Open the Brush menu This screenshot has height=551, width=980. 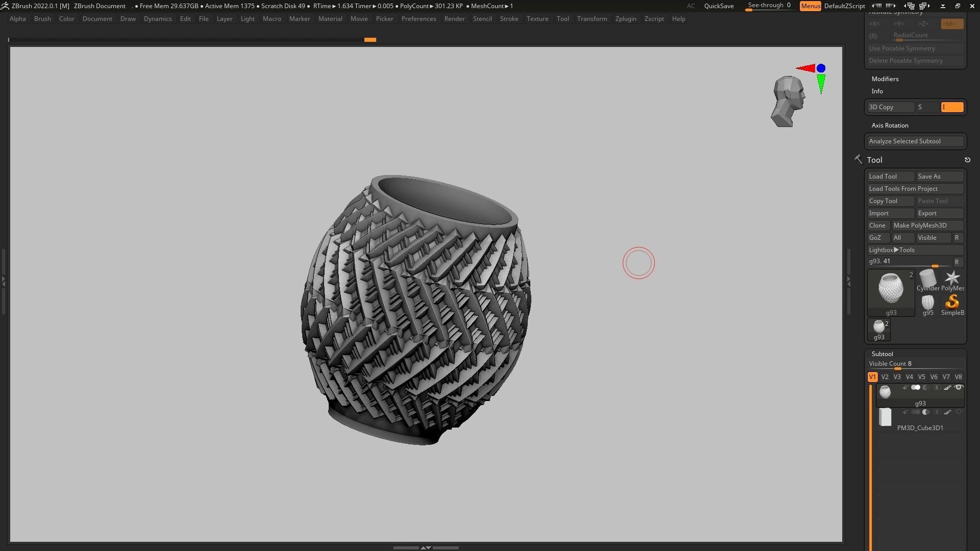(x=42, y=19)
